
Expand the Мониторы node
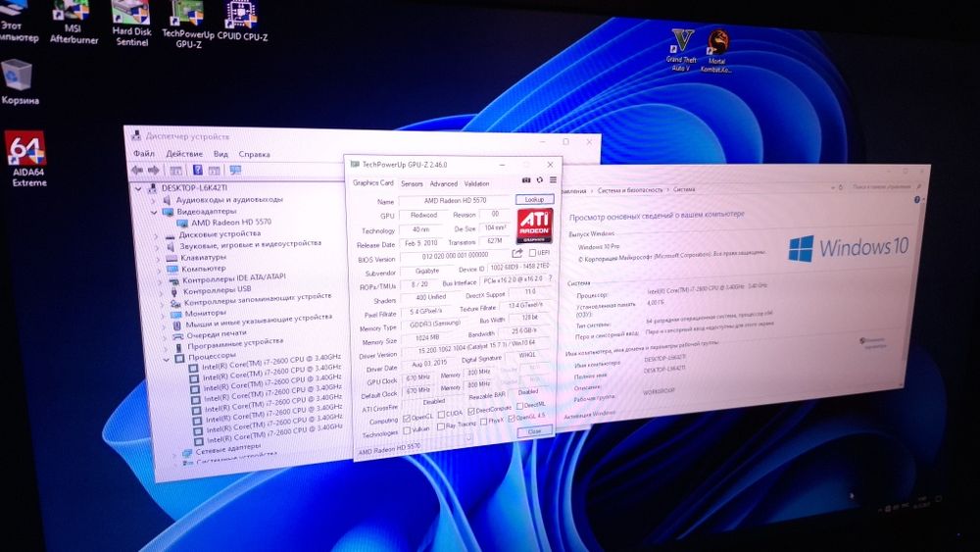[162, 315]
